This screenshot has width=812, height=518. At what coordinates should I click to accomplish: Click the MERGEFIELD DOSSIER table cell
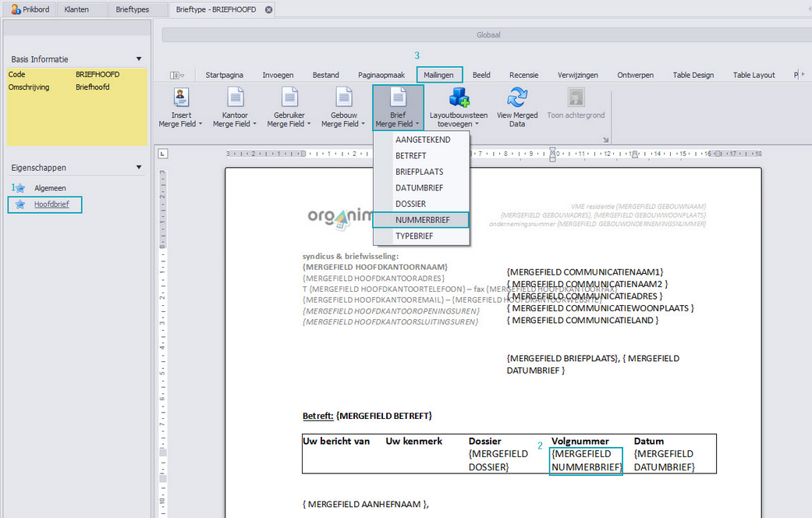tap(498, 460)
